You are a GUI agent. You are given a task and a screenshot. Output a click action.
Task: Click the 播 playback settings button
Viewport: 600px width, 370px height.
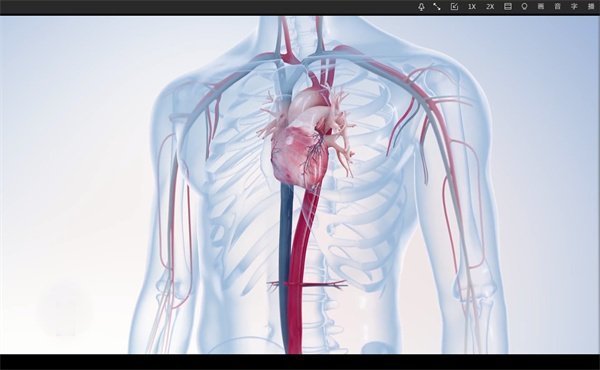point(591,7)
